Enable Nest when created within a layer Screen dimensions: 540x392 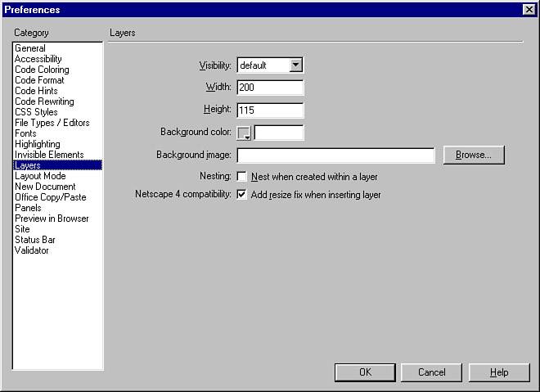(242, 177)
